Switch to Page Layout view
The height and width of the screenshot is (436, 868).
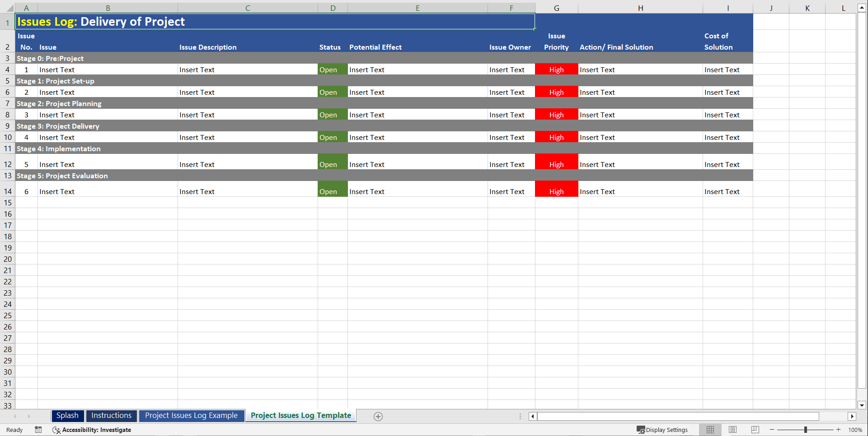(x=732, y=430)
